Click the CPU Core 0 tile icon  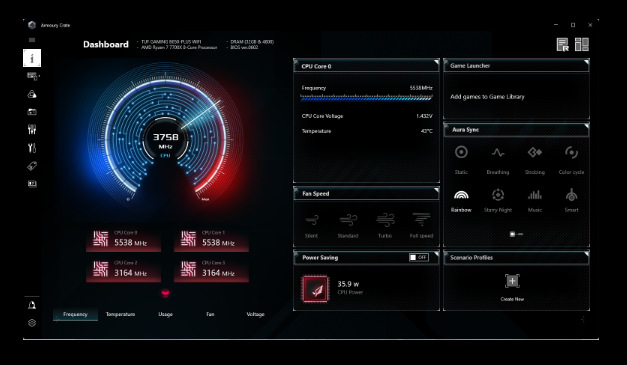[x=101, y=238]
